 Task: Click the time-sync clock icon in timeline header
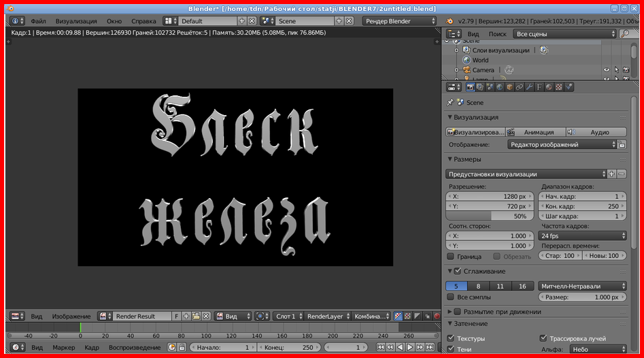(172, 347)
